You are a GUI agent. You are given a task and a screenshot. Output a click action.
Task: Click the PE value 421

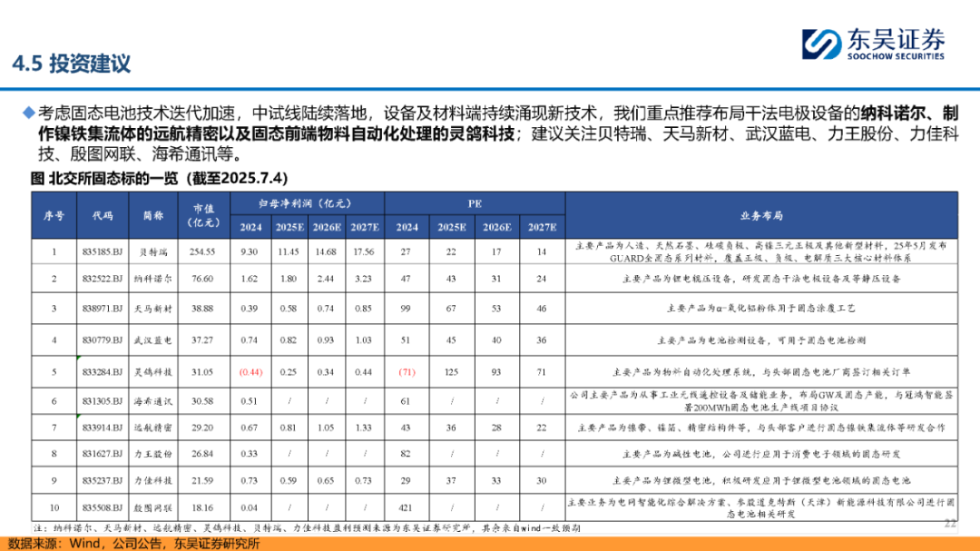pyautogui.click(x=406, y=507)
